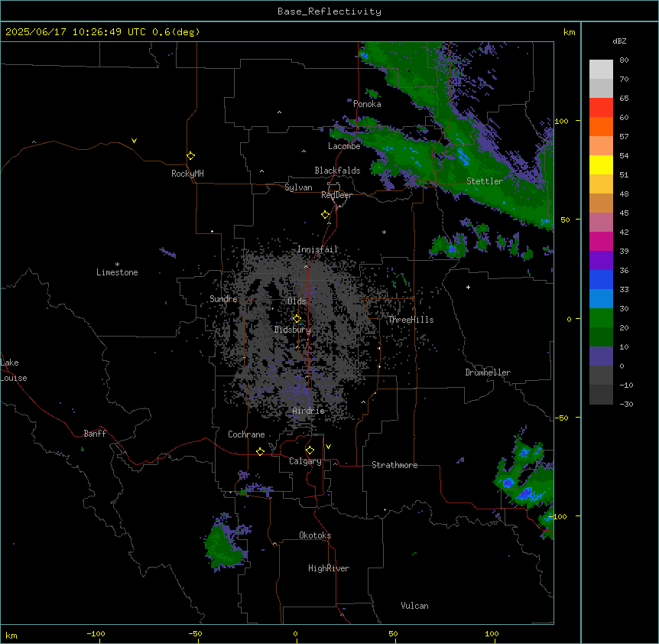
Task: Click the Lacombe label
Action: click(x=344, y=146)
